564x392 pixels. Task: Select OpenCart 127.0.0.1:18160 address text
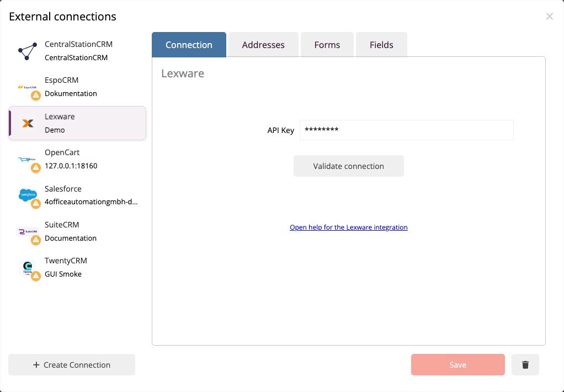click(x=71, y=166)
